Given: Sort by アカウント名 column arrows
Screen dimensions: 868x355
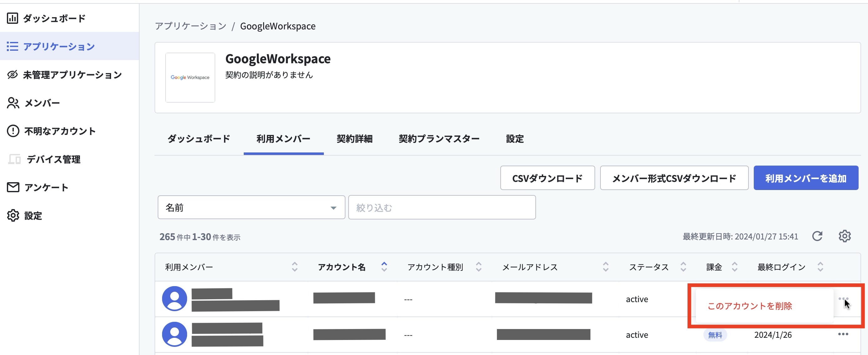Looking at the screenshot, I should click(384, 267).
